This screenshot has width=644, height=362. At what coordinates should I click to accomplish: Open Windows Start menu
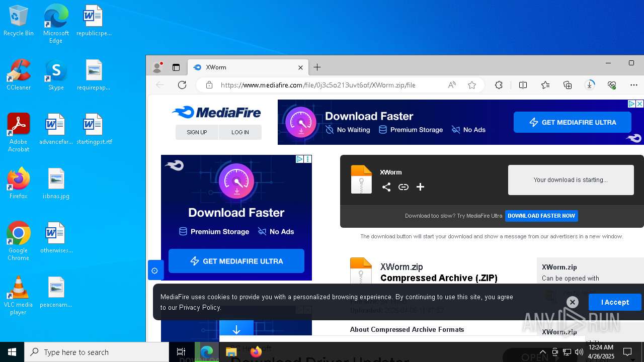point(12,352)
